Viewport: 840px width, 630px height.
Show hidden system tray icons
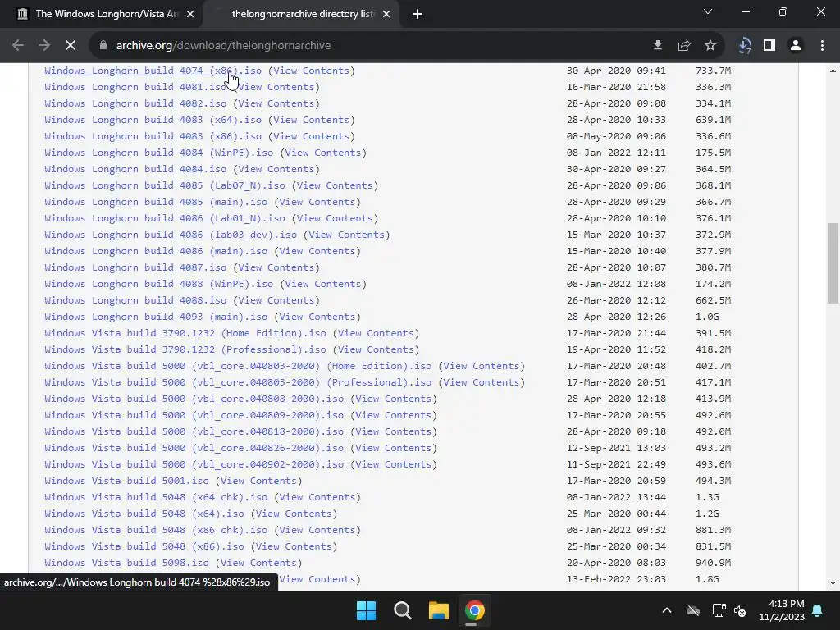(667, 610)
